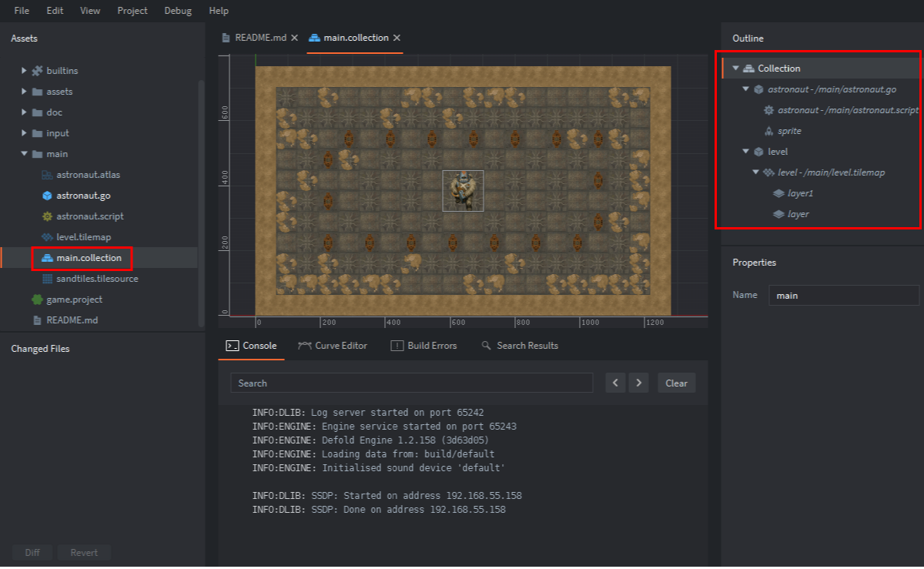Click the input folder icon

click(37, 133)
